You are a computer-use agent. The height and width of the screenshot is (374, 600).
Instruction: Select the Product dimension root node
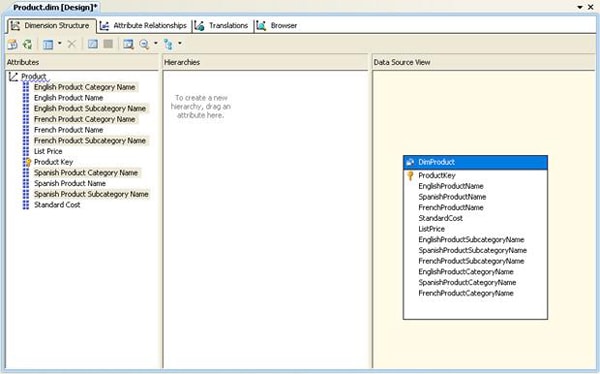[34, 77]
